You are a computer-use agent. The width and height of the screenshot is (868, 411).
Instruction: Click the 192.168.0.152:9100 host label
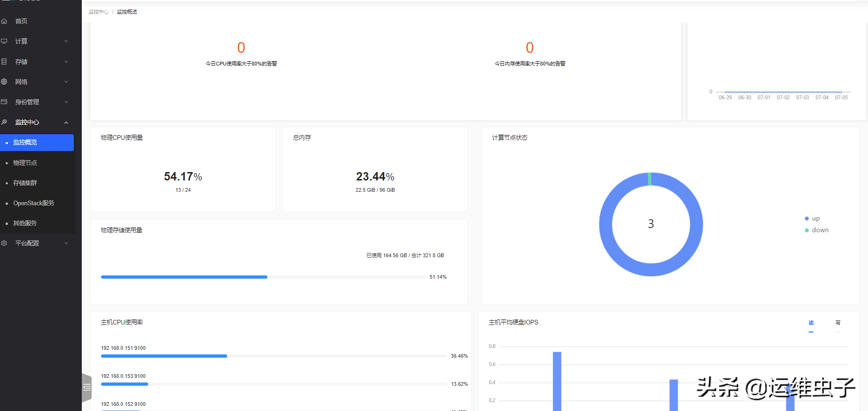[123, 404]
